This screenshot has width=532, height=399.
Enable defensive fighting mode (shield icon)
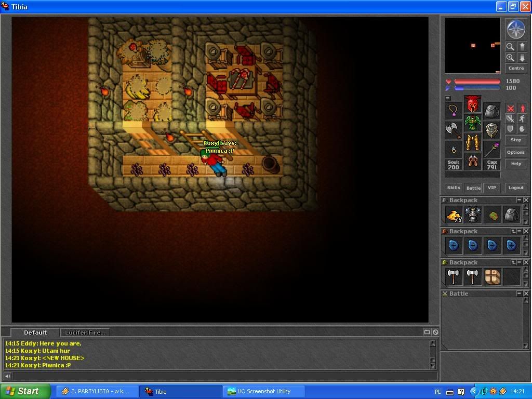click(x=510, y=129)
